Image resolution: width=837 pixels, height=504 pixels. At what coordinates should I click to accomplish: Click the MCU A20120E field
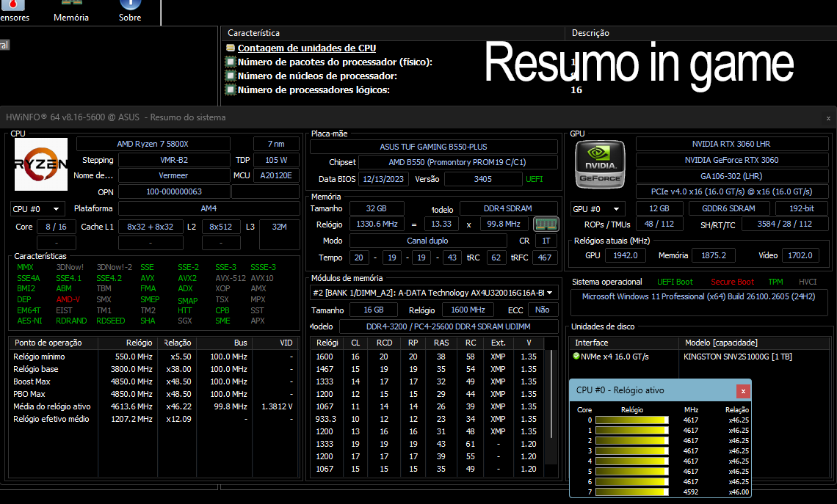tap(276, 175)
